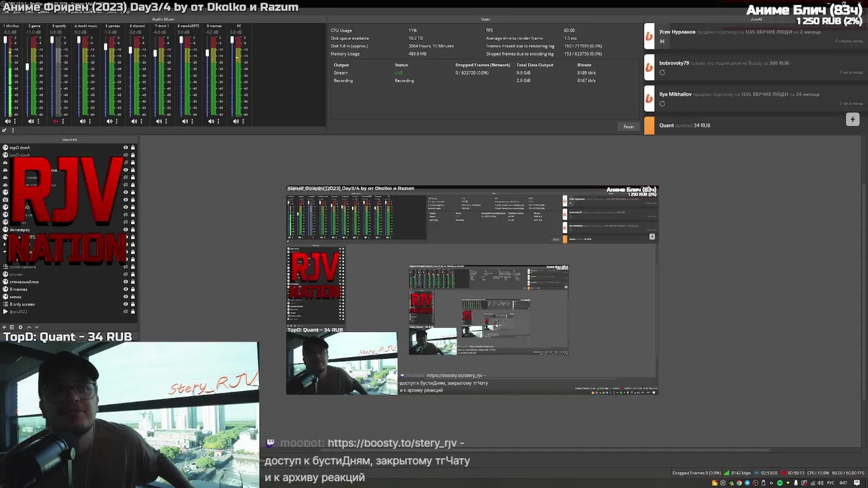The width and height of the screenshot is (868, 488).
Task: Open Audio Mixer advanced settings gear
Action: pyautogui.click(x=4, y=130)
